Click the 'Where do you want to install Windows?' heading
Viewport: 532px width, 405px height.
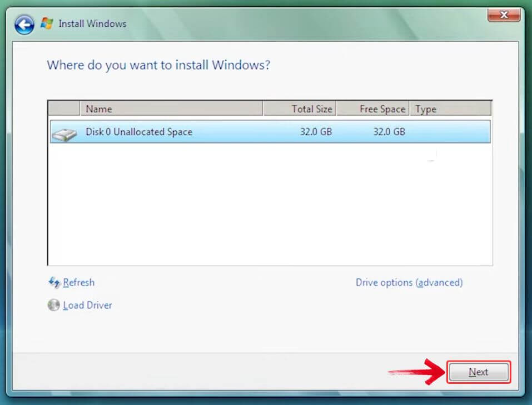158,65
